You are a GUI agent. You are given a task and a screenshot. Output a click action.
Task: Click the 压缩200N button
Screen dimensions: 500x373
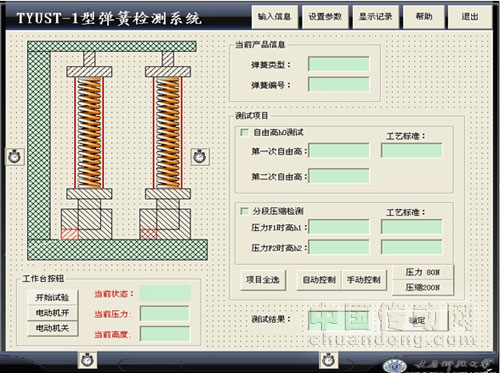point(423,287)
